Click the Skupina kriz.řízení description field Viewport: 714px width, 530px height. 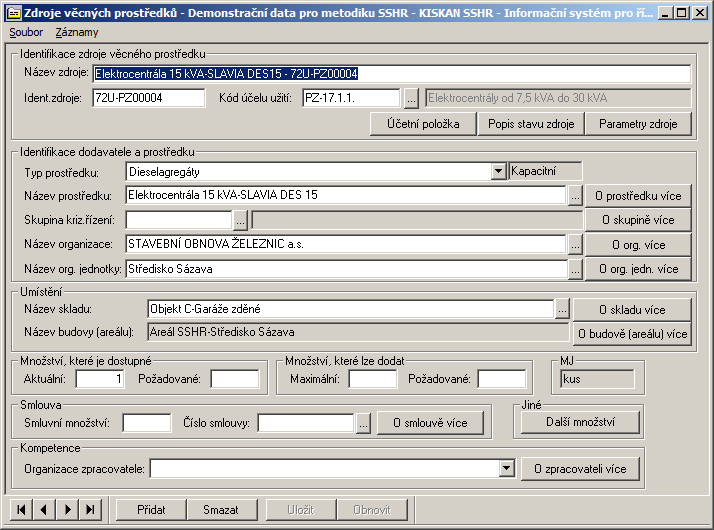click(x=417, y=220)
